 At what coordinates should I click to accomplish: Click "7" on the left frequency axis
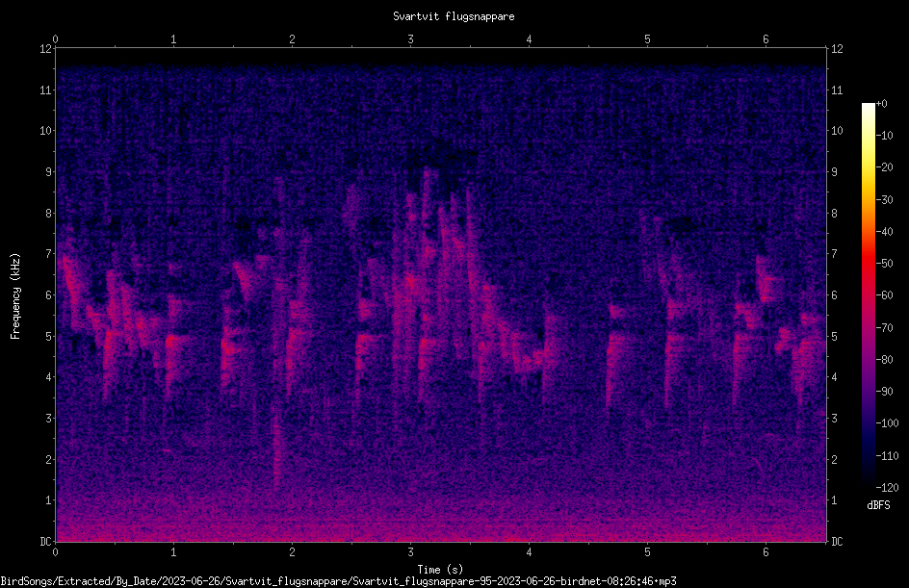click(x=48, y=254)
